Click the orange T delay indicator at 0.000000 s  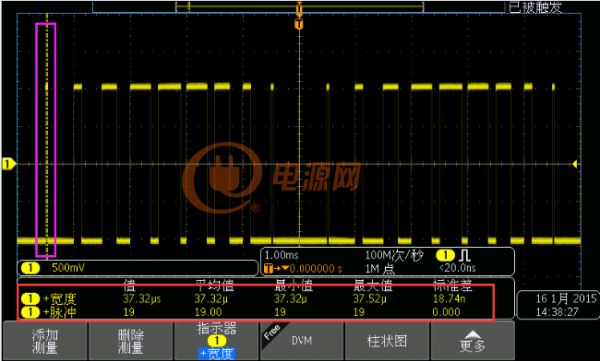(x=269, y=268)
